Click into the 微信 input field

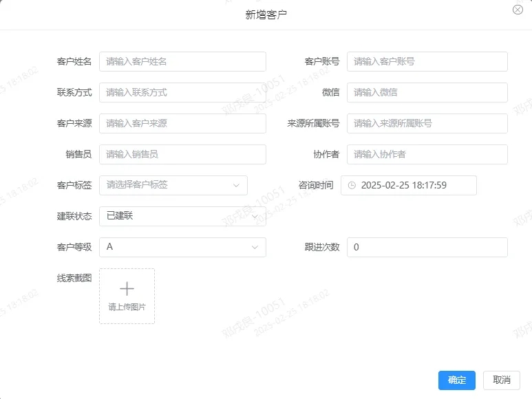point(427,92)
